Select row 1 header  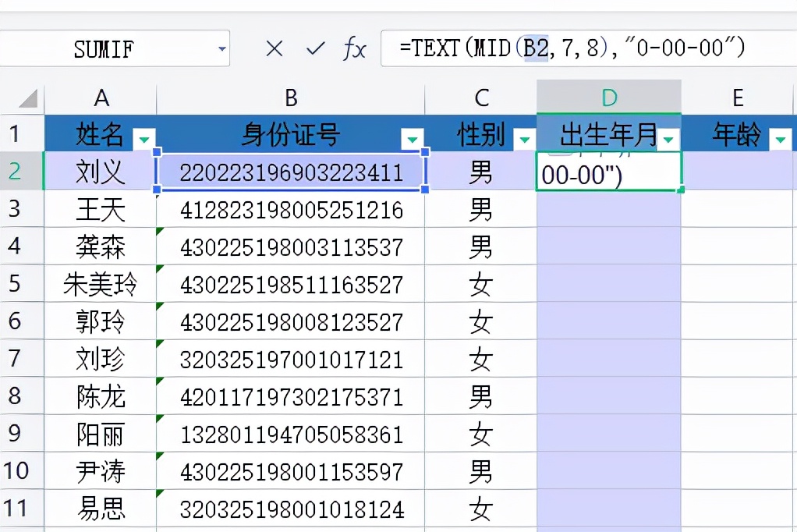[22, 133]
